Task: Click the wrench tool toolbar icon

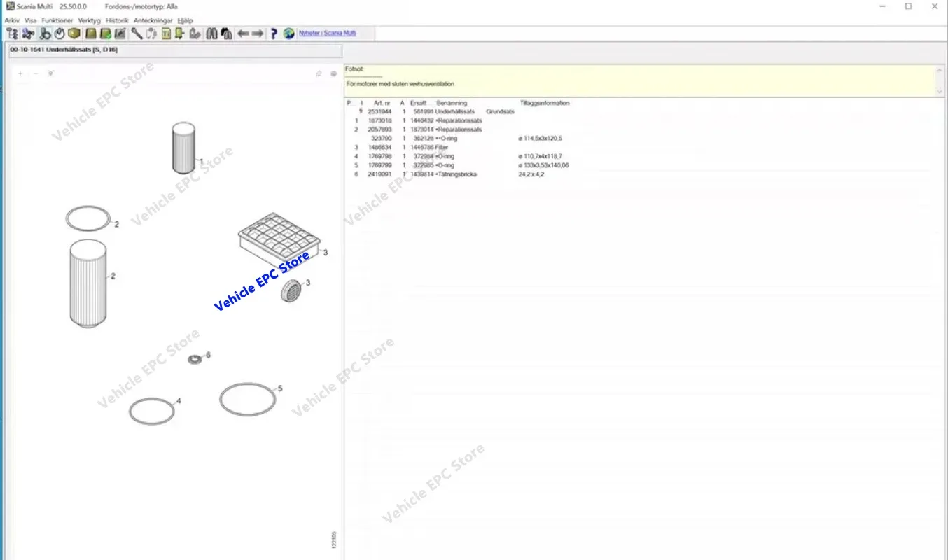Action: pos(137,34)
